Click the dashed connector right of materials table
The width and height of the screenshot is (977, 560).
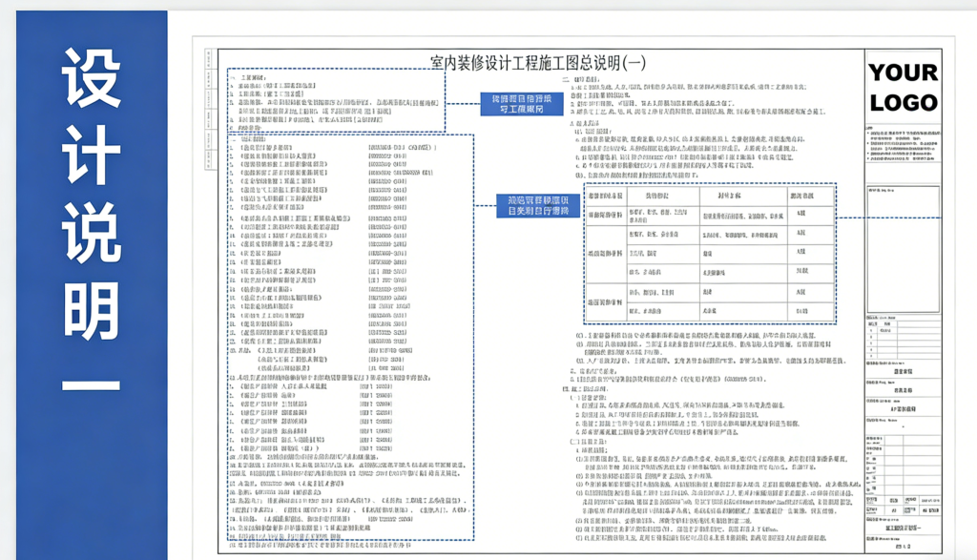point(851,218)
